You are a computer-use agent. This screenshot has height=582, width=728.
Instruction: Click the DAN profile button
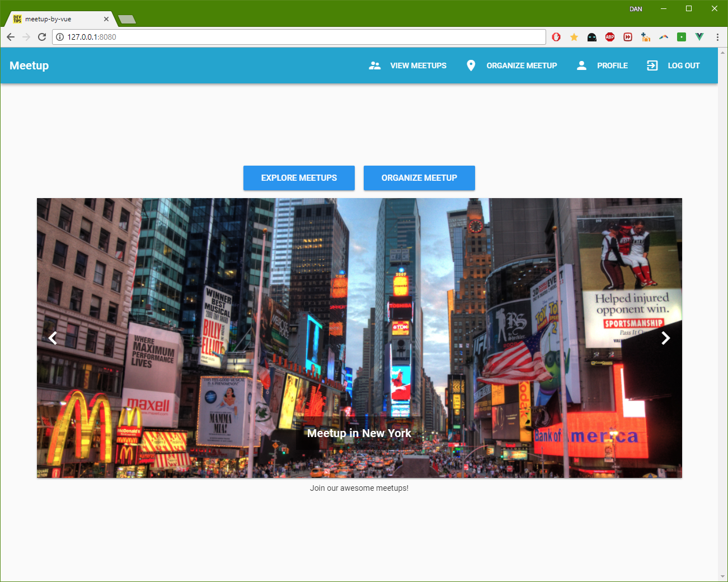[636, 9]
